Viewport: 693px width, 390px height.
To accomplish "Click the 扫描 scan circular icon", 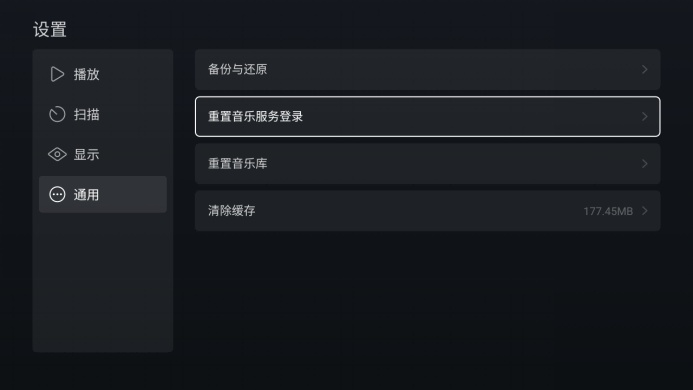I will (57, 114).
